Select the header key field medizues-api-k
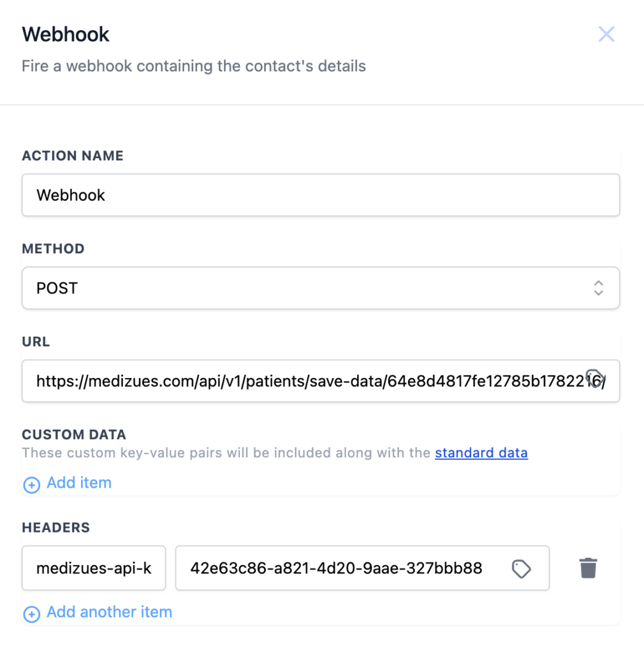This screenshot has width=644, height=653. (94, 568)
